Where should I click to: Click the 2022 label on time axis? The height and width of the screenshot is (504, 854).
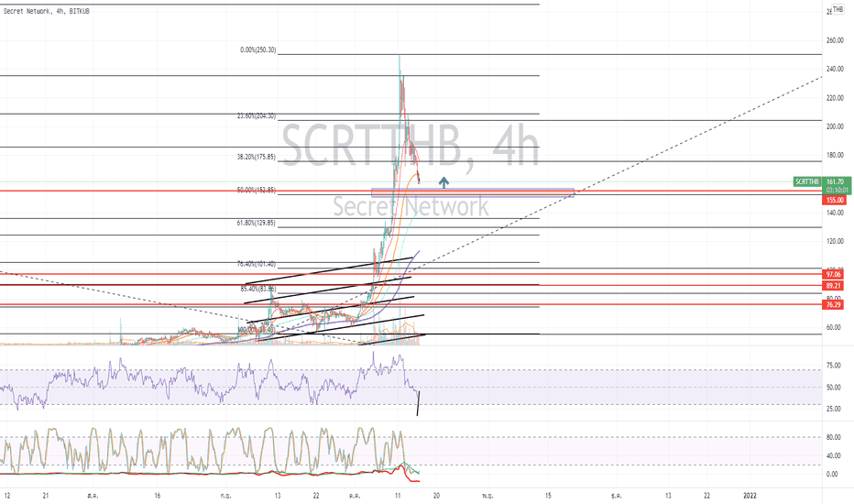tap(750, 496)
